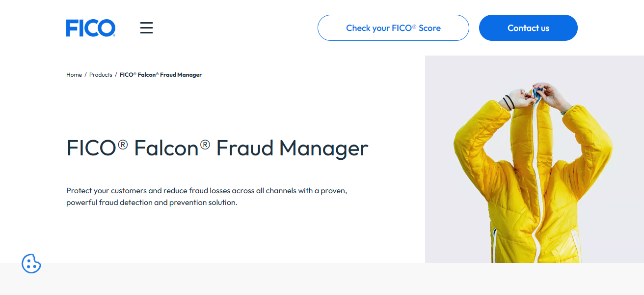Click the slash separator after Home
The height and width of the screenshot is (295, 644).
[x=85, y=75]
